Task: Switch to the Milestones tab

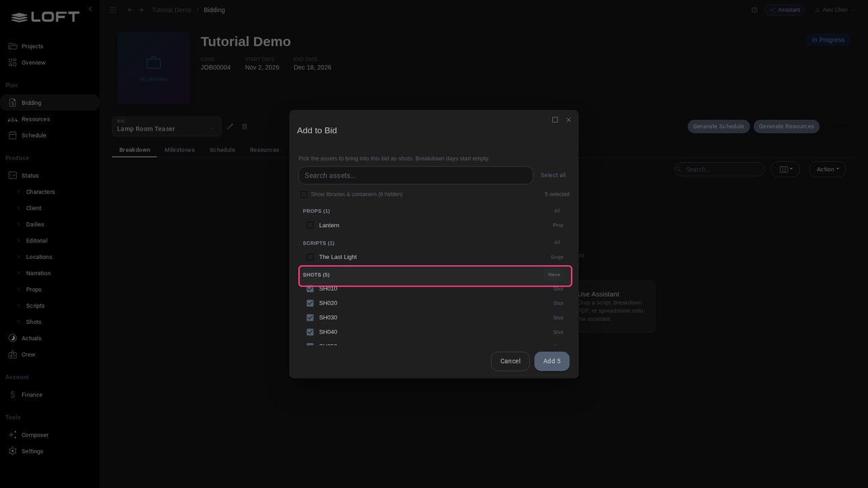Action: click(180, 150)
